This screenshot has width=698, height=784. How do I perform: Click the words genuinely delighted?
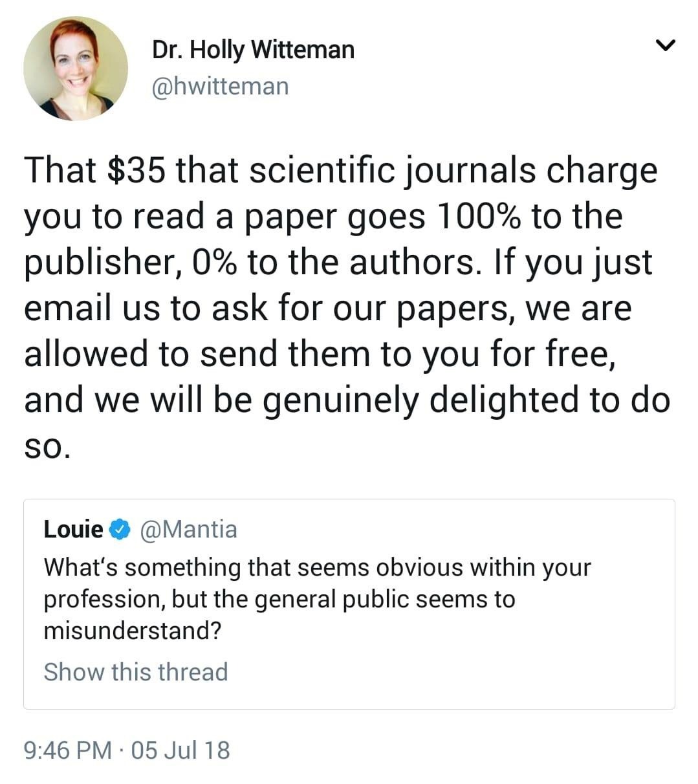pyautogui.click(x=423, y=400)
